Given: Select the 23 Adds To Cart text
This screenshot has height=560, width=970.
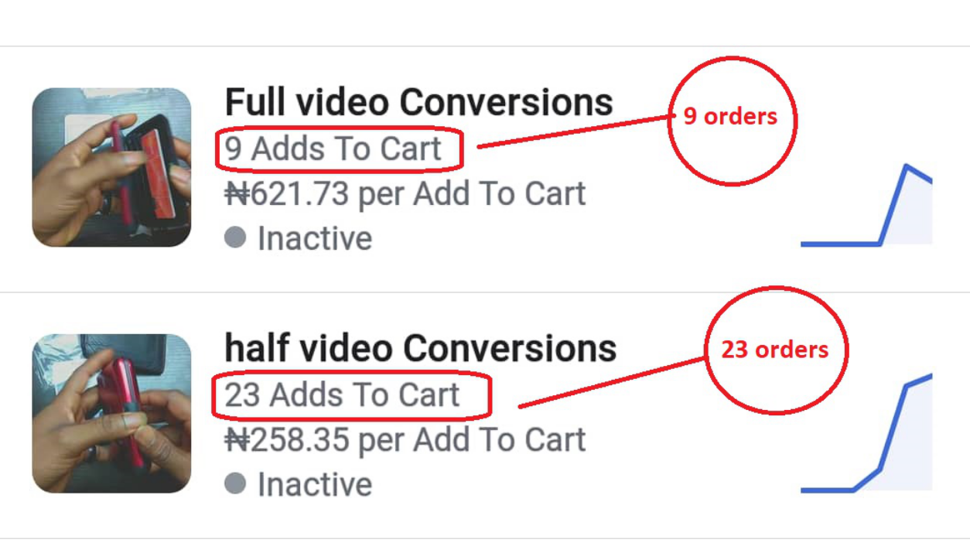Looking at the screenshot, I should 343,395.
